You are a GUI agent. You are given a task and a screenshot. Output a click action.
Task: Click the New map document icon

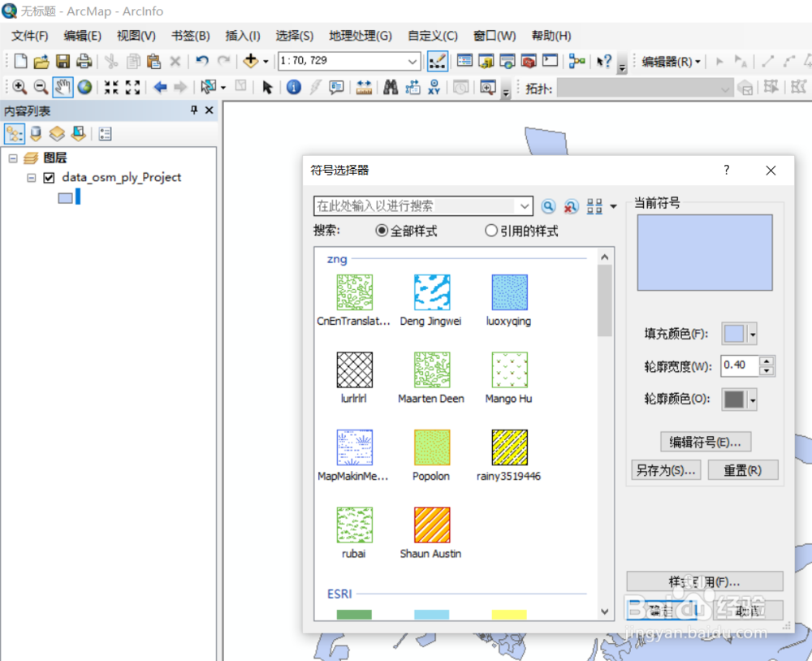coord(20,61)
